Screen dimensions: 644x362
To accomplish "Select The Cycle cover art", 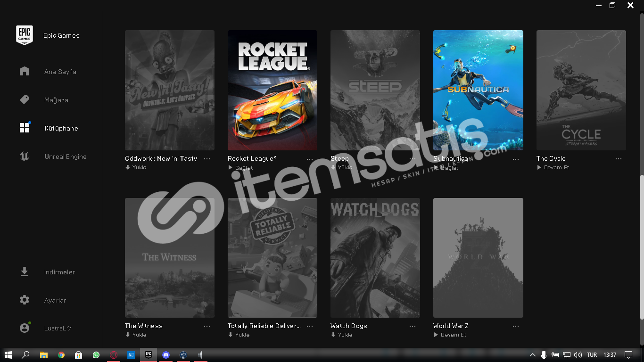I will point(581,90).
